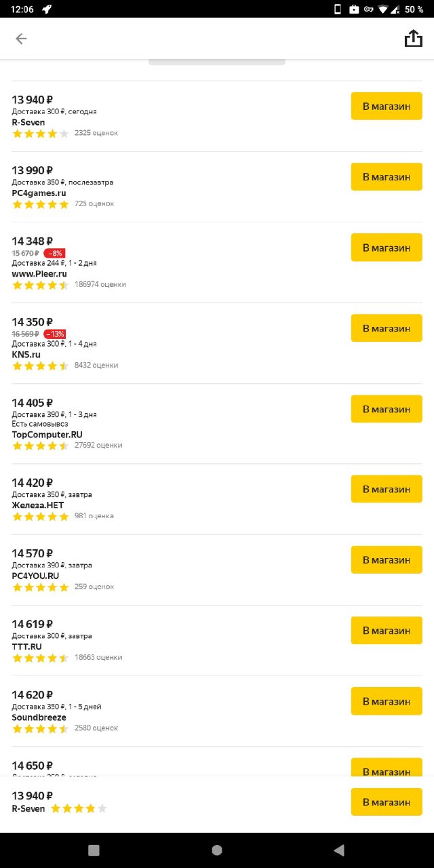The width and height of the screenshot is (434, 868).
Task: Open PC4YOU.RU 259 оценок reviews
Action: (x=94, y=587)
